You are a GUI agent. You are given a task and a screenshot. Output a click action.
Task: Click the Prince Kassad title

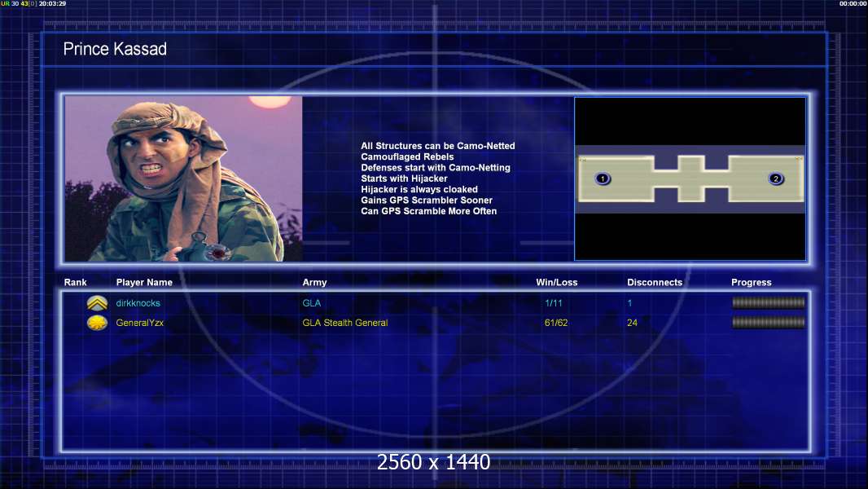point(115,49)
